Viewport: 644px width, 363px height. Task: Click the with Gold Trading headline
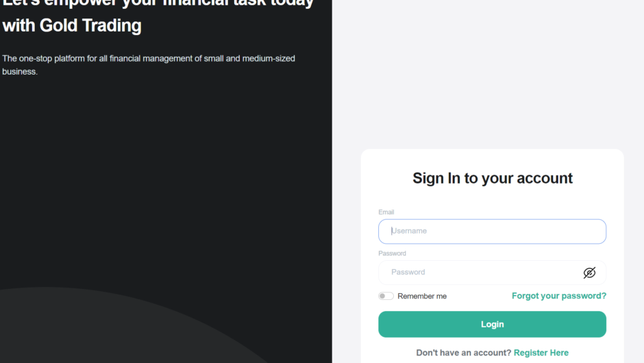pyautogui.click(x=72, y=26)
